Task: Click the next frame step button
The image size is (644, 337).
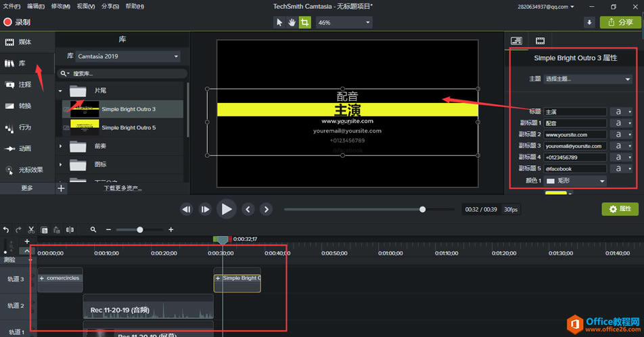Action: tap(205, 210)
